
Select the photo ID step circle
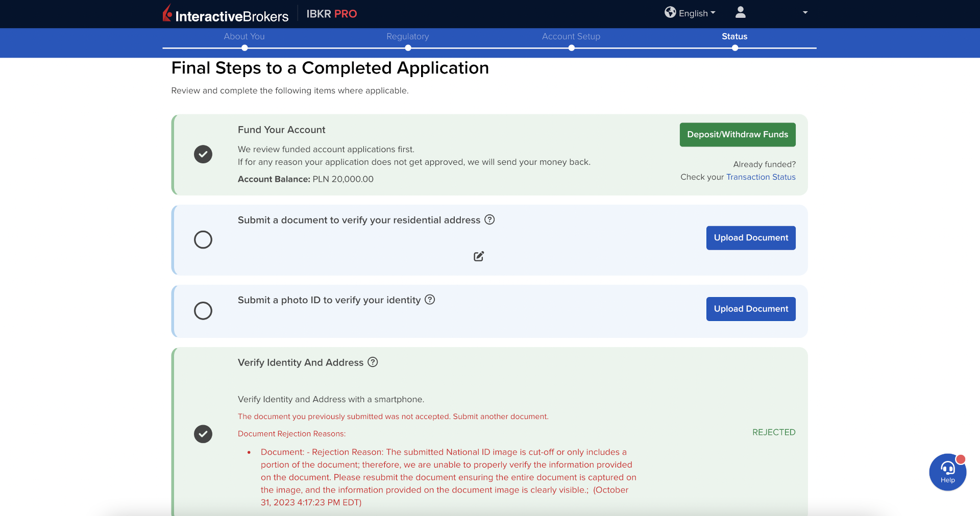pyautogui.click(x=203, y=310)
